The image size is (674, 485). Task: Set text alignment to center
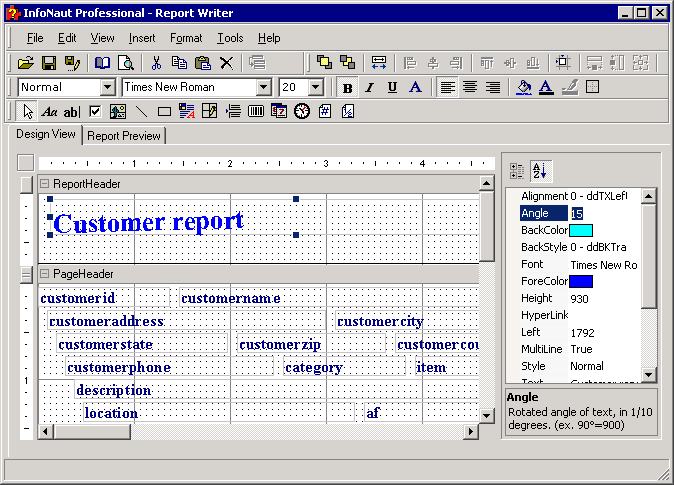(x=470, y=88)
